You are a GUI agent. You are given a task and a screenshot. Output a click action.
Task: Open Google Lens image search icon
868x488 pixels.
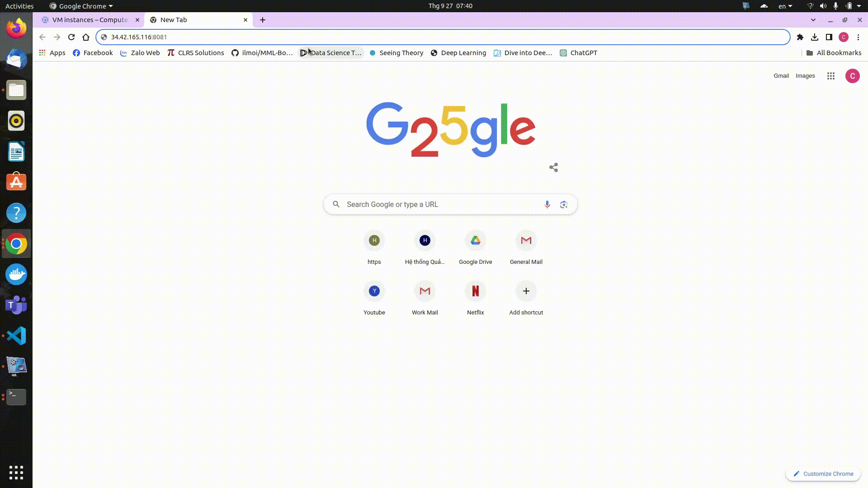pyautogui.click(x=564, y=204)
